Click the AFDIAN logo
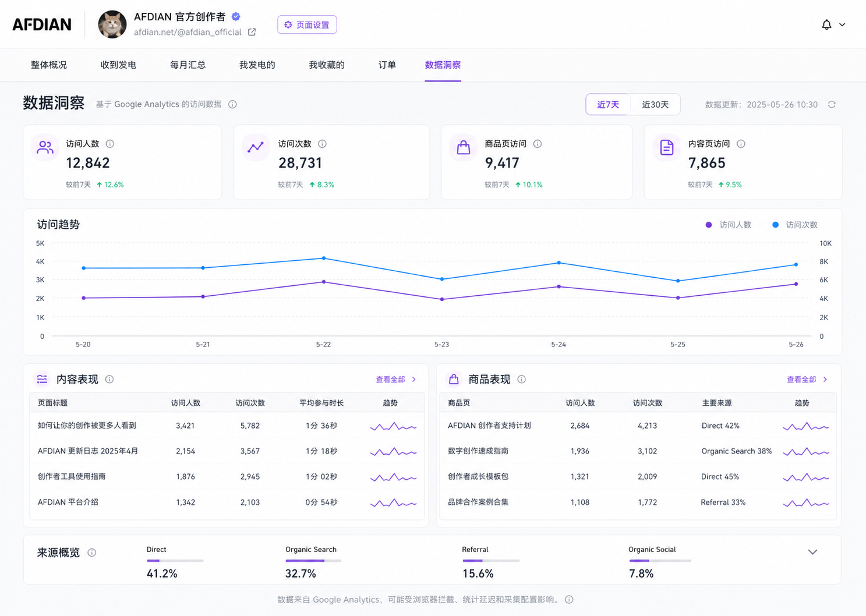The image size is (866, 616). 42,24
